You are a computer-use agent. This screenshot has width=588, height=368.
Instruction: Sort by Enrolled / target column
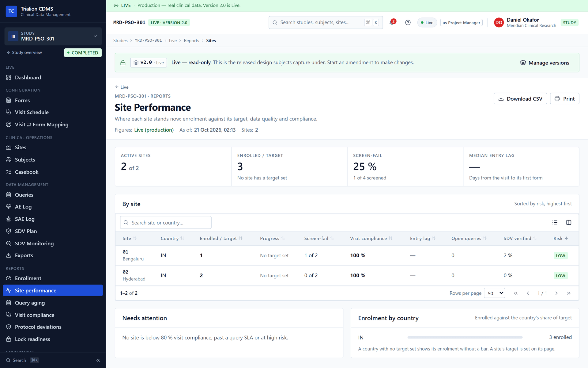pos(221,238)
